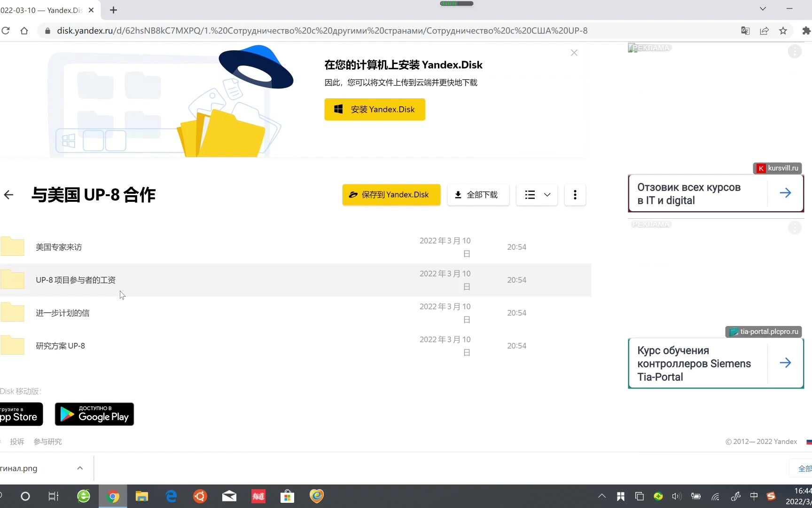Click the translate page icon in address bar
This screenshot has height=508, width=812.
745,31
